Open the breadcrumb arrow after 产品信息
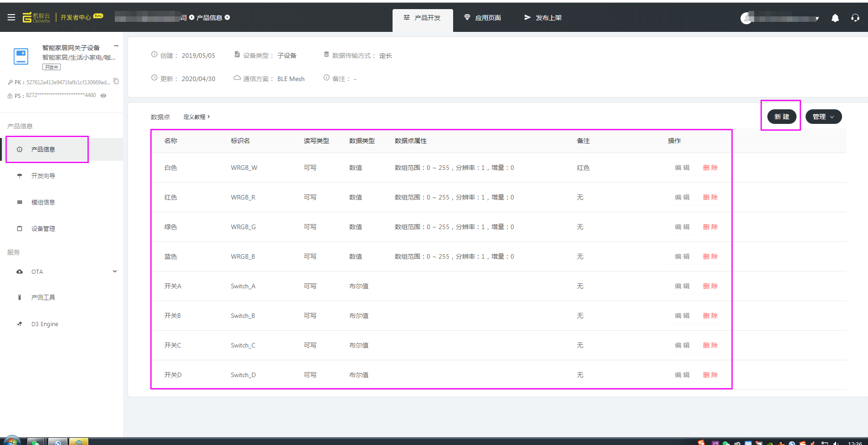 click(227, 17)
